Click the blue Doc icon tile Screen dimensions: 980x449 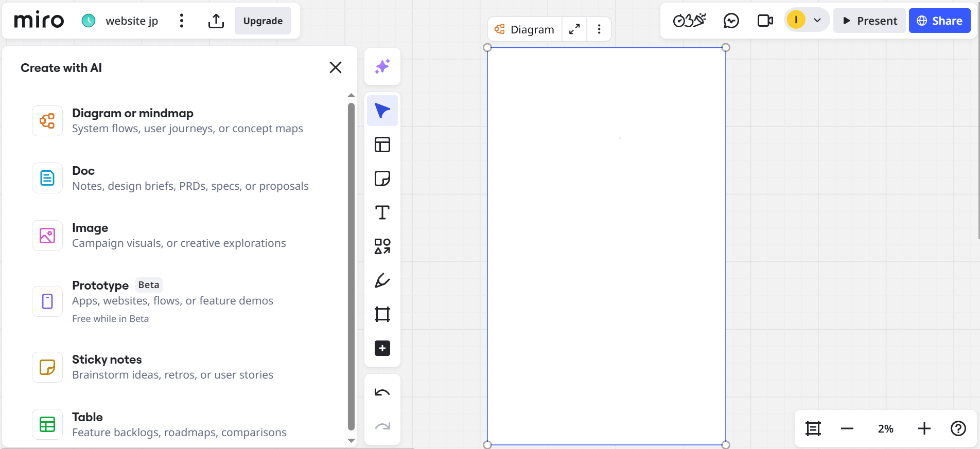point(47,178)
